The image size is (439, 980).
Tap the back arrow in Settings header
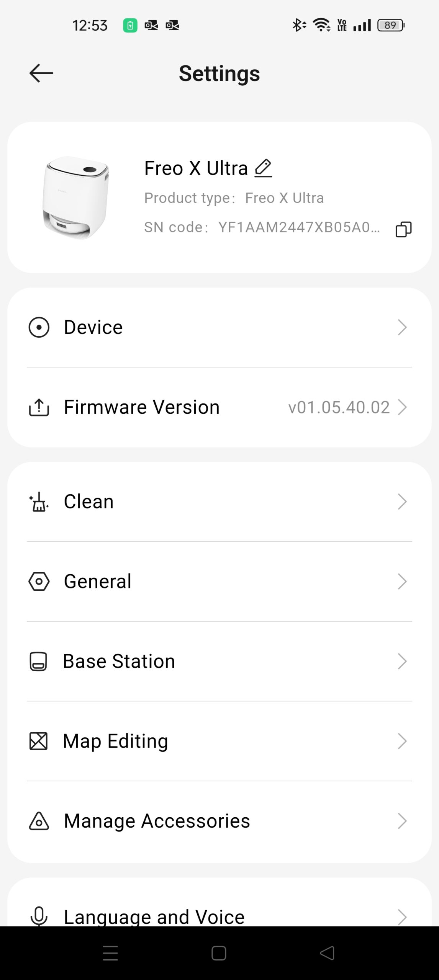(41, 73)
